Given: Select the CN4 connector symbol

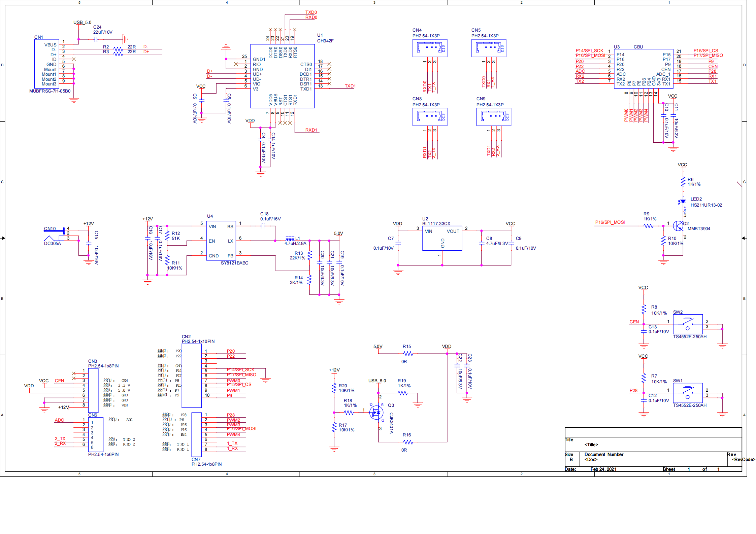Looking at the screenshot, I should 430,48.
